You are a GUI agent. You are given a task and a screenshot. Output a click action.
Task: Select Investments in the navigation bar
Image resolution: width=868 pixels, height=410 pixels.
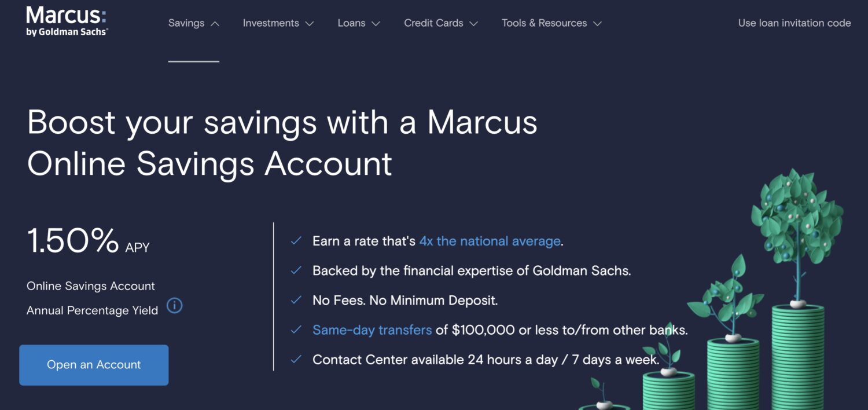pos(271,23)
